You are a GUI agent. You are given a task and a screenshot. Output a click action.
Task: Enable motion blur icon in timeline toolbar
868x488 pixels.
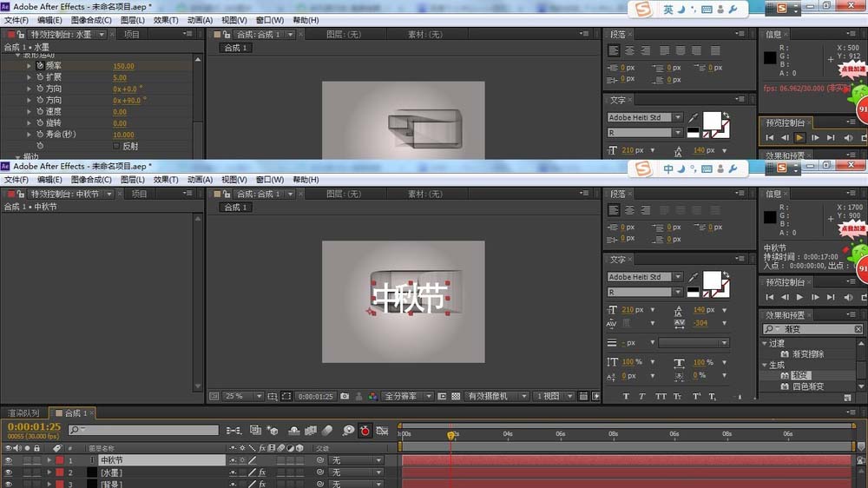pos(326,431)
